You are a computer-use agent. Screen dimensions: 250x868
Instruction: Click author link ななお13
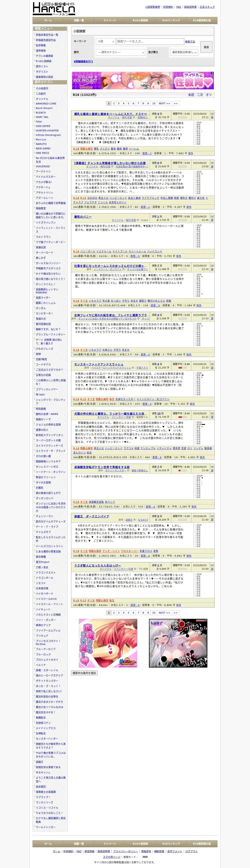[143, 520]
